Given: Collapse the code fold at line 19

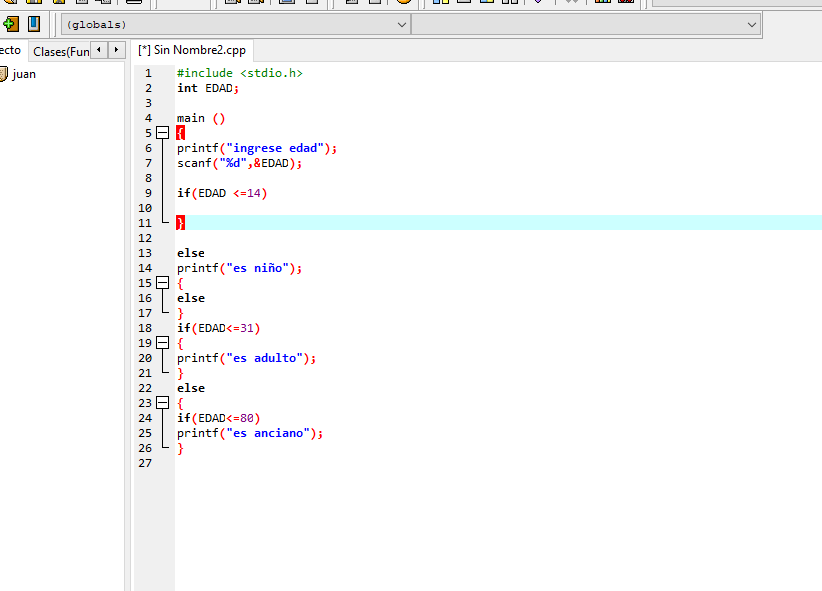Looking at the screenshot, I should click(163, 343).
